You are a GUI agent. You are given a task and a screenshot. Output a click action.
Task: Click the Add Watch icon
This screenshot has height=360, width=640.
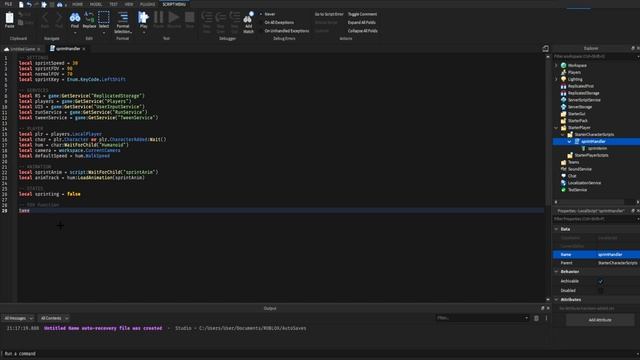pos(248,17)
